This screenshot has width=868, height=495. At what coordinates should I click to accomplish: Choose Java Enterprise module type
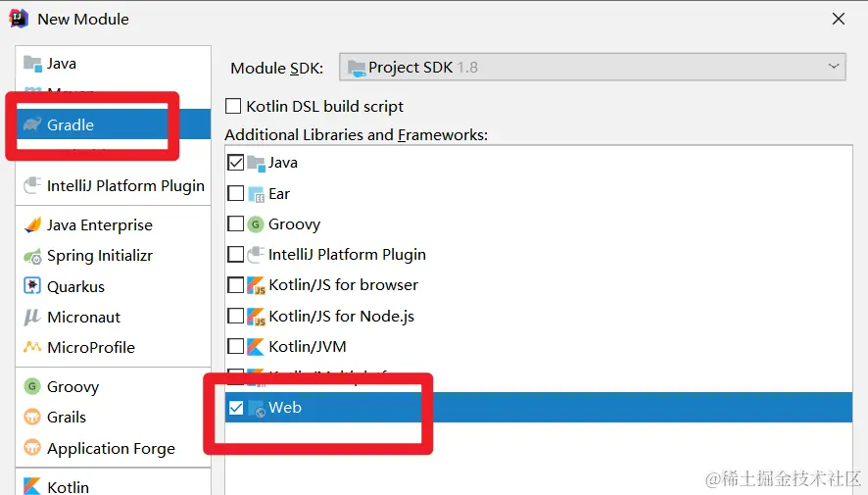tap(113, 224)
